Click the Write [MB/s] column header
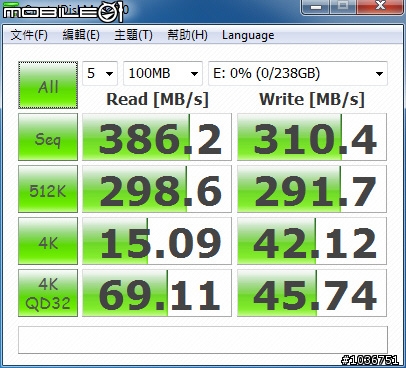Viewport: 406px width, 368px height. [x=312, y=99]
